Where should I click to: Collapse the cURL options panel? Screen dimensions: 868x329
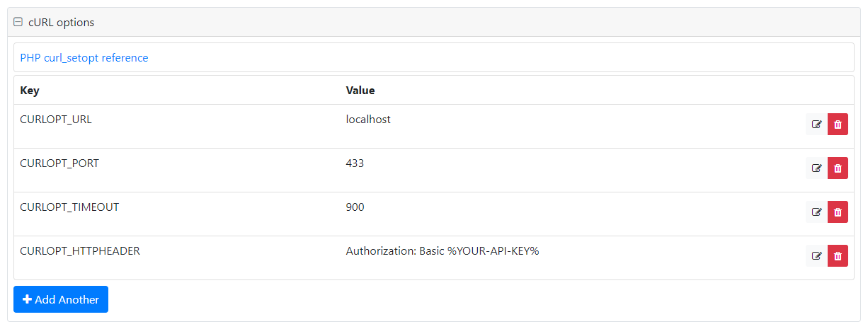(x=18, y=22)
